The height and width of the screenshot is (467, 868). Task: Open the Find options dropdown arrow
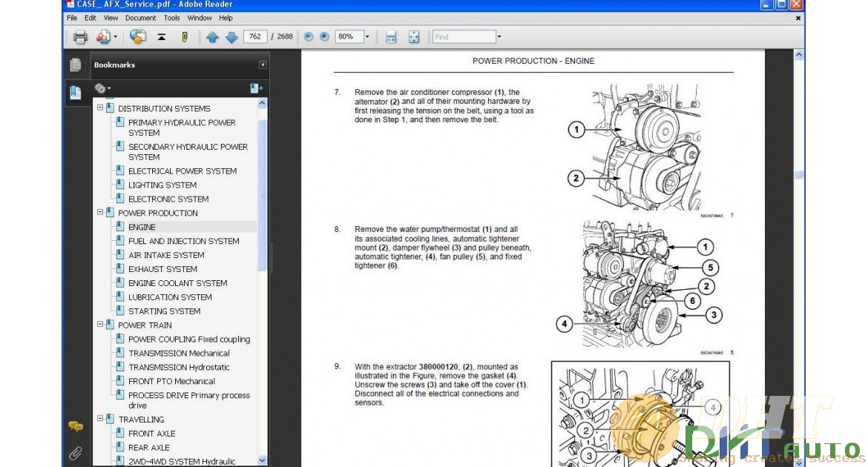coord(499,36)
